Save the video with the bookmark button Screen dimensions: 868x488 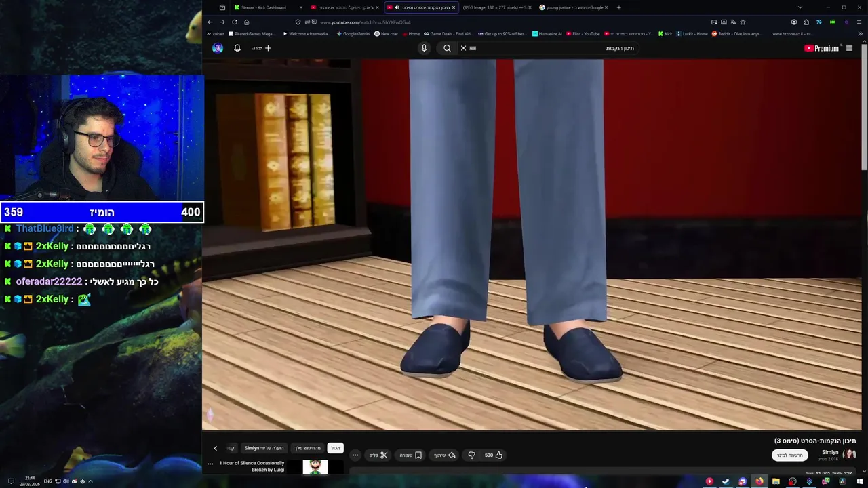[410, 455]
